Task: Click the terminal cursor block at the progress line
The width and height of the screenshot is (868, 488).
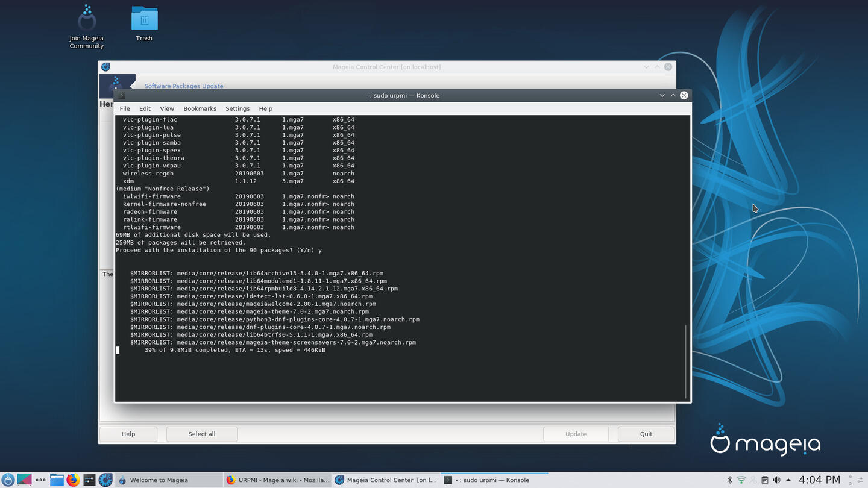Action: 118,350
